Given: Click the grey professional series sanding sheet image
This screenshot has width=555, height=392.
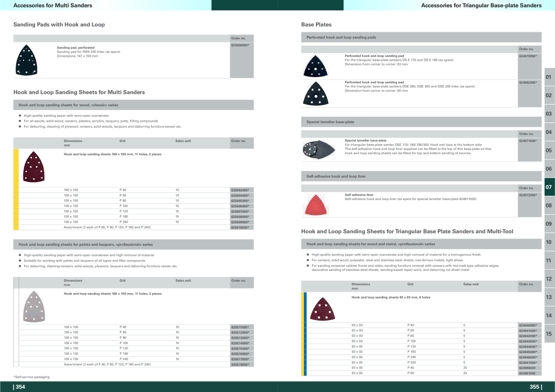Looking at the screenshot, I should pos(34,307).
